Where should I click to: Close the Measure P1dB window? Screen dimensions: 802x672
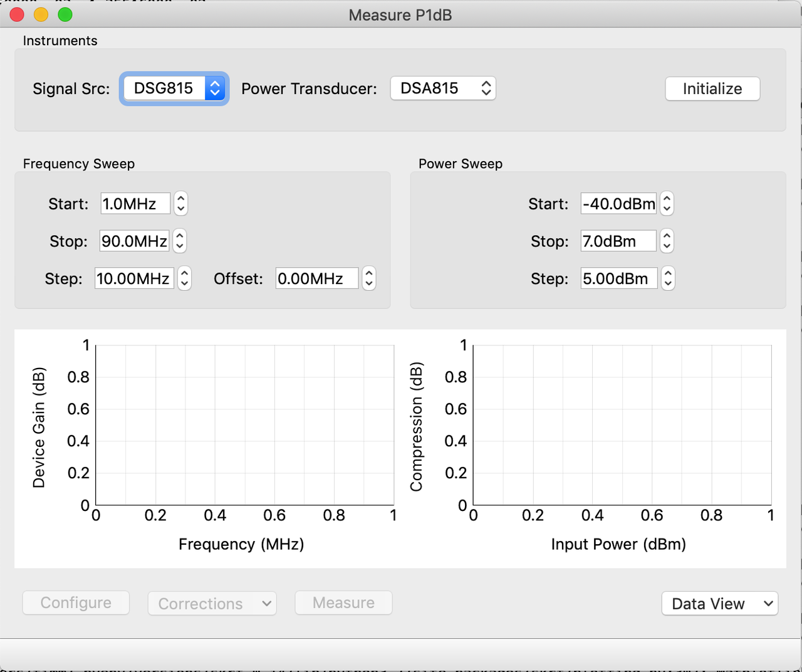click(x=17, y=14)
